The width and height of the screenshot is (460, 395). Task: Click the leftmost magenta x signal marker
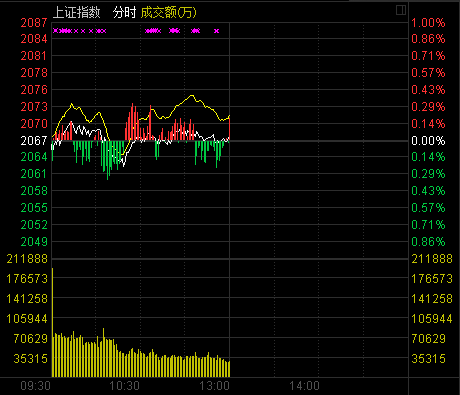(x=55, y=31)
